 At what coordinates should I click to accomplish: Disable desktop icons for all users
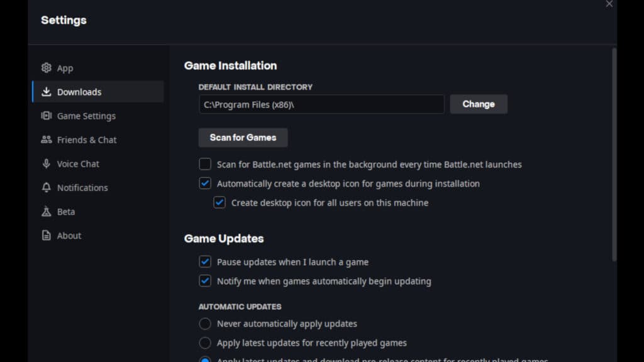pyautogui.click(x=219, y=202)
